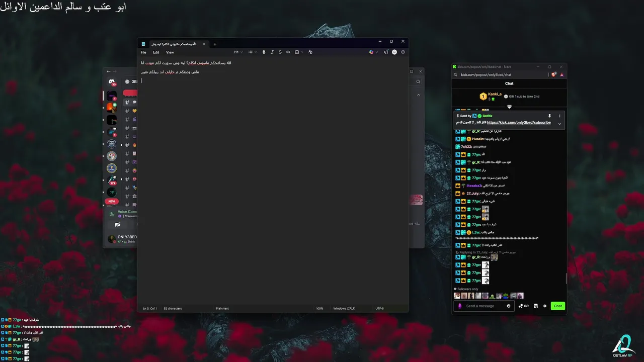
Task: Toggle the Plain text format status entry
Action: click(222, 308)
